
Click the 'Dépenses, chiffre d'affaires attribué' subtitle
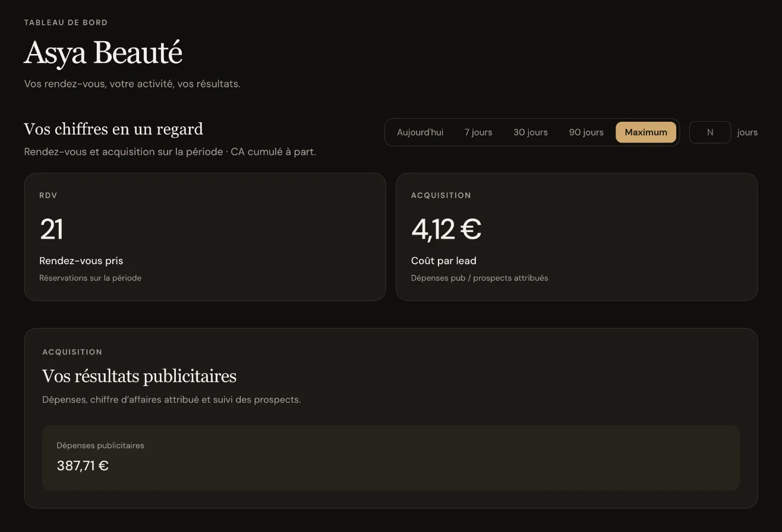172,400
